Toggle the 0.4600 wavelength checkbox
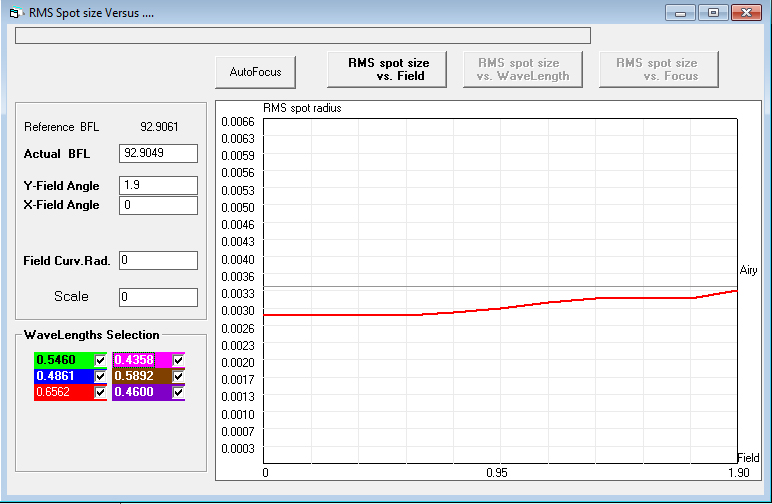Viewport: 772px width, 504px height. click(x=178, y=392)
